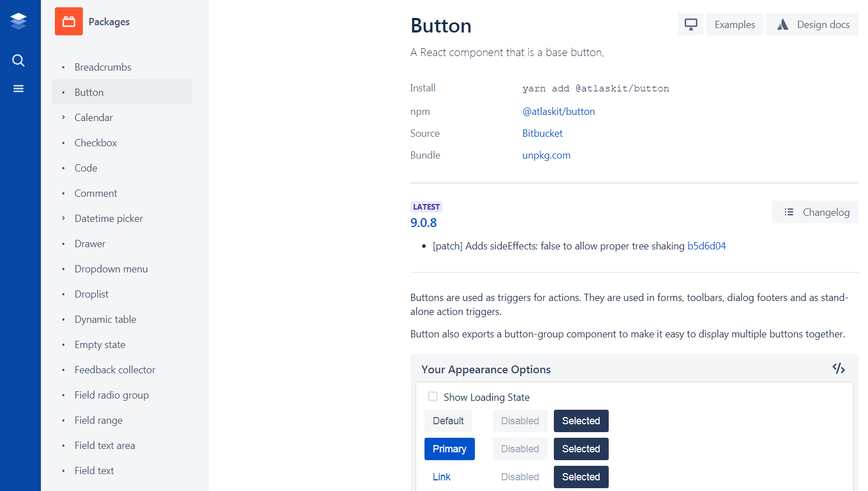The image size is (868, 491).
Task: Expand the Calendar tree item arrow
Action: tap(63, 117)
